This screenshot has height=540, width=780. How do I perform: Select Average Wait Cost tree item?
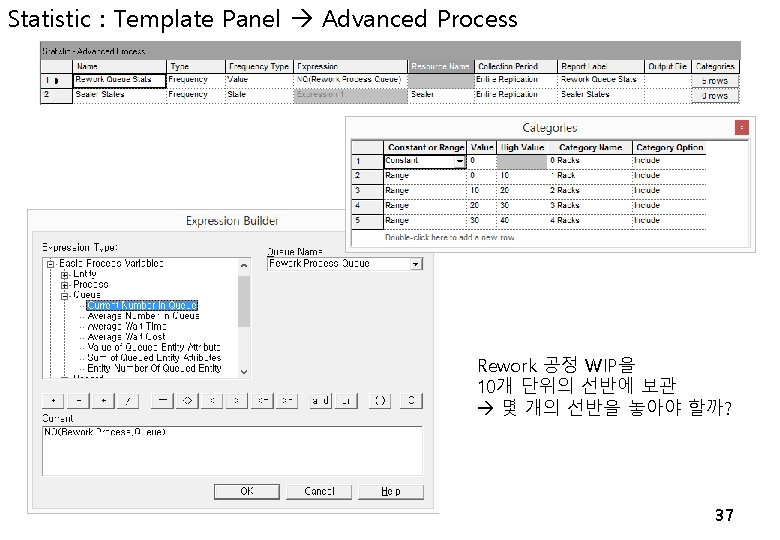point(126,337)
